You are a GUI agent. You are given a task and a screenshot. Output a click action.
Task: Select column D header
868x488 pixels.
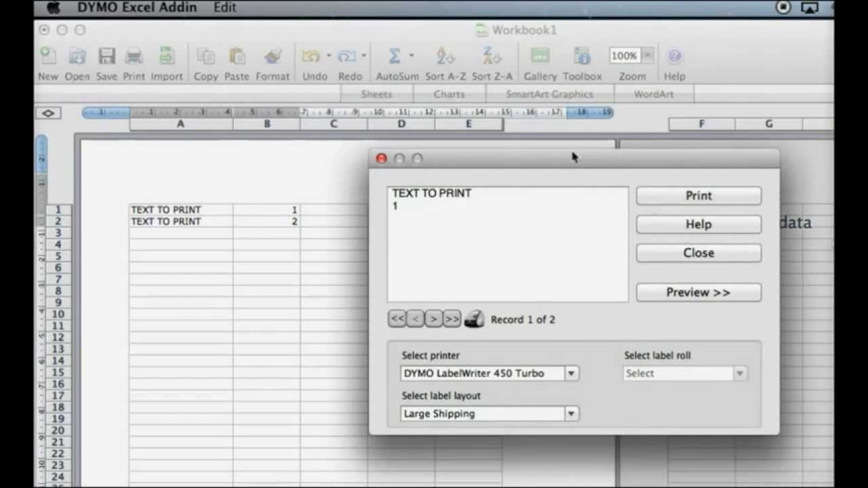coord(401,124)
